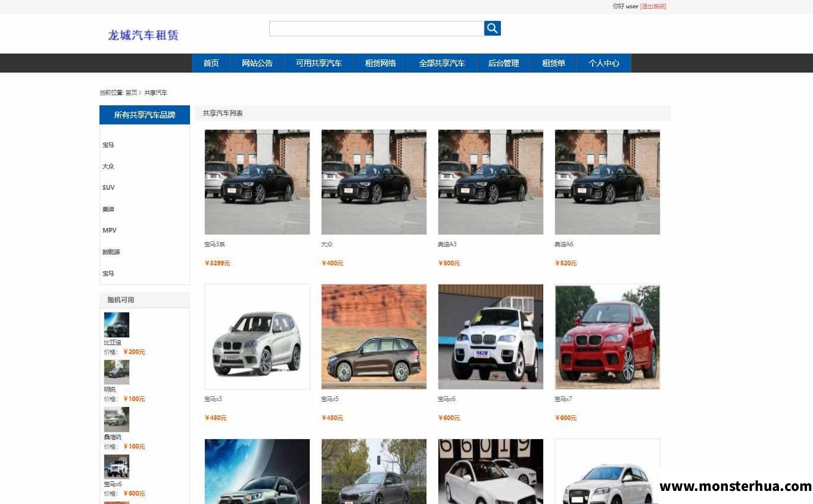Click the 退出系统 logout link
This screenshot has width=813, height=504.
pos(653,7)
